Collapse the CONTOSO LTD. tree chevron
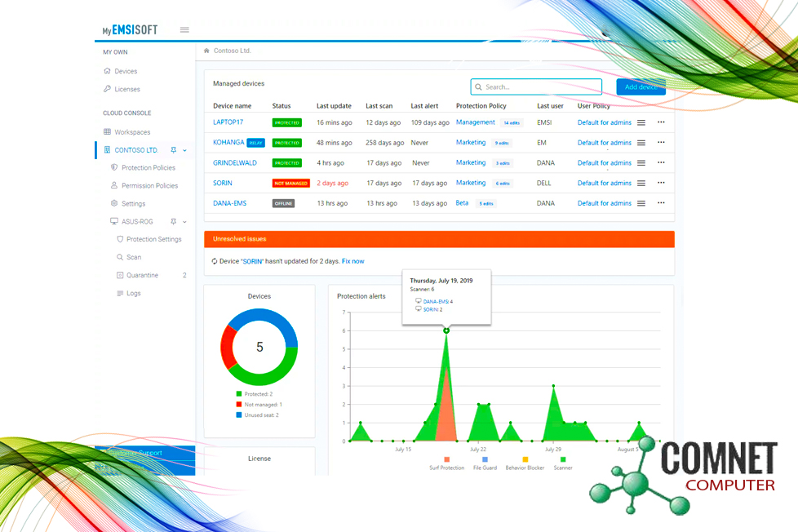Viewport: 798px width, 532px height. (185, 150)
